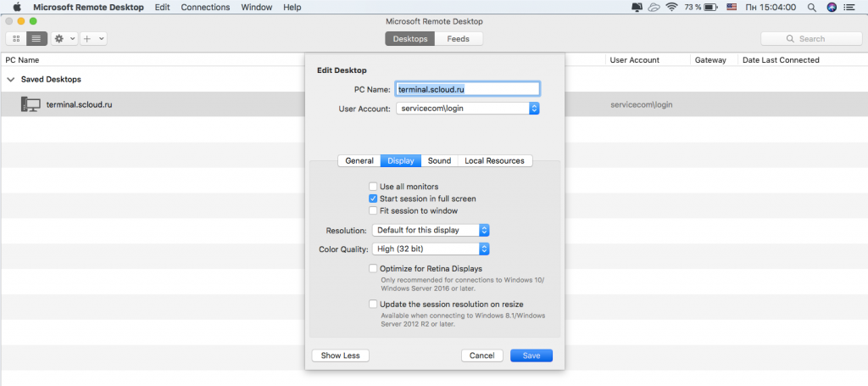The height and width of the screenshot is (386, 868).
Task: Open the Connections menu
Action: [205, 7]
